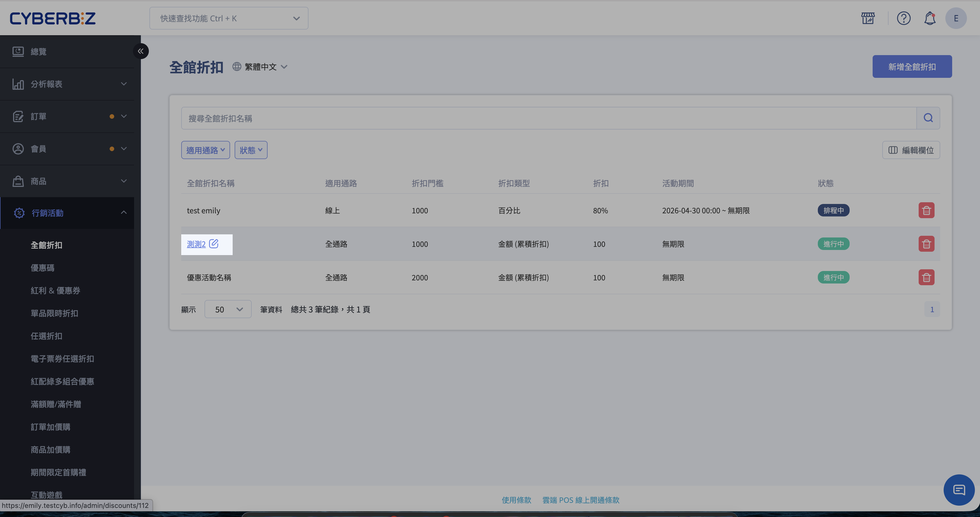Screen dimensions: 980x517
Task: Select 滿額贈/滿件贈 sidebar item
Action: click(x=56, y=404)
